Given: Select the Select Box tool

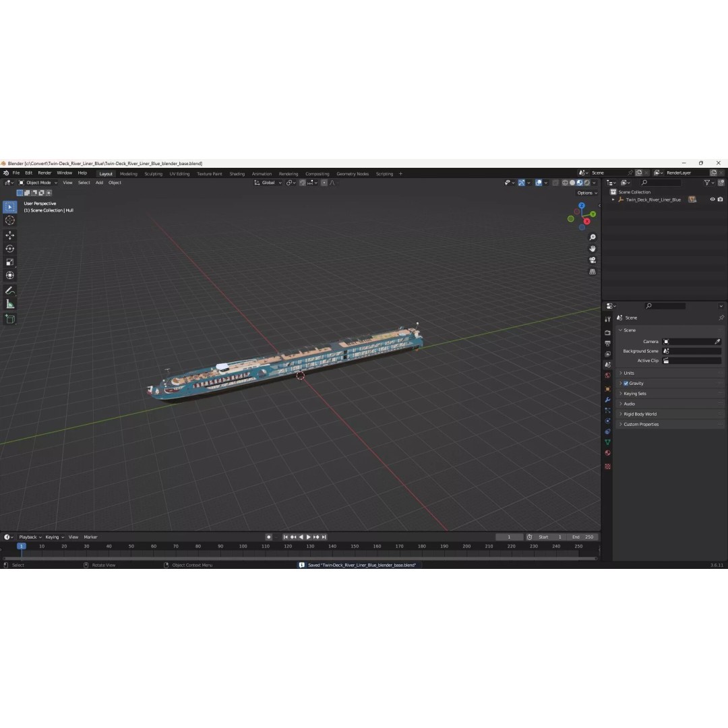Looking at the screenshot, I should click(x=9, y=207).
